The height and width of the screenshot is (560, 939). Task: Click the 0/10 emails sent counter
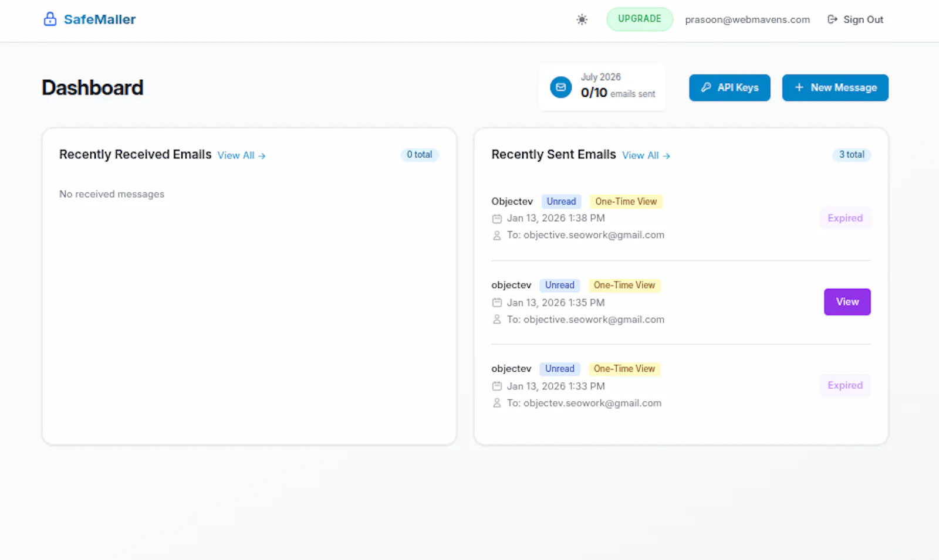pos(618,93)
